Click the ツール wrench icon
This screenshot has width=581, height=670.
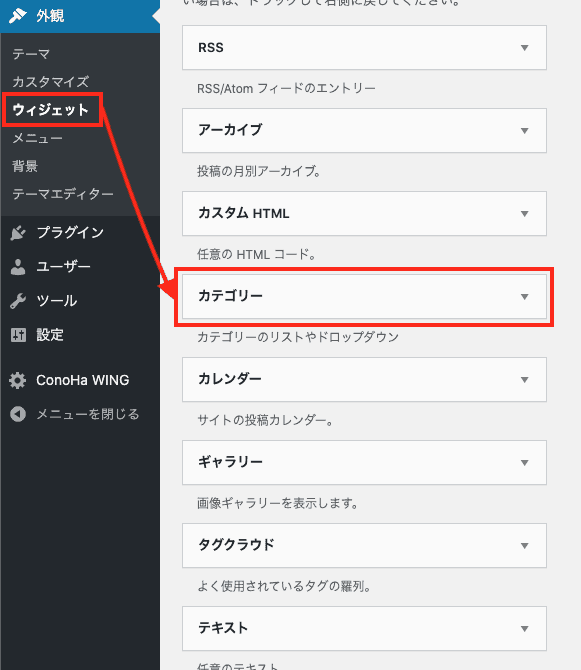18,301
